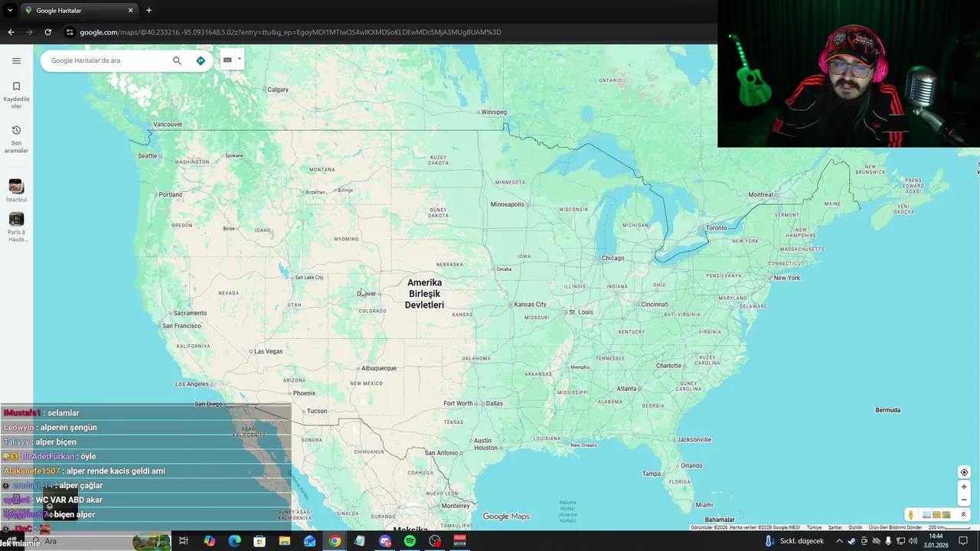Open Copilot from the taskbar
This screenshot has width=980, height=551.
pos(209,541)
